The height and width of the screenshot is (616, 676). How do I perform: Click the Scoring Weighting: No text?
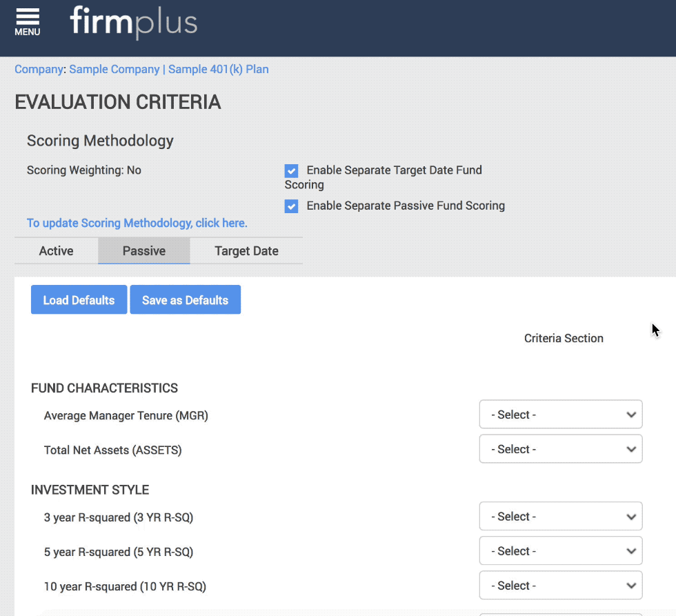point(84,170)
